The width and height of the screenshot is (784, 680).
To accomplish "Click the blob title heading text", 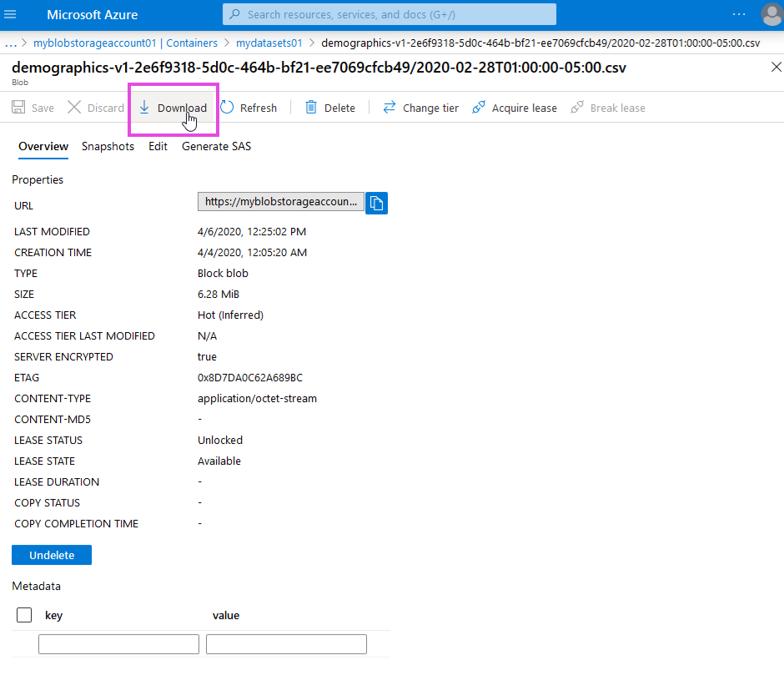I will [x=319, y=67].
